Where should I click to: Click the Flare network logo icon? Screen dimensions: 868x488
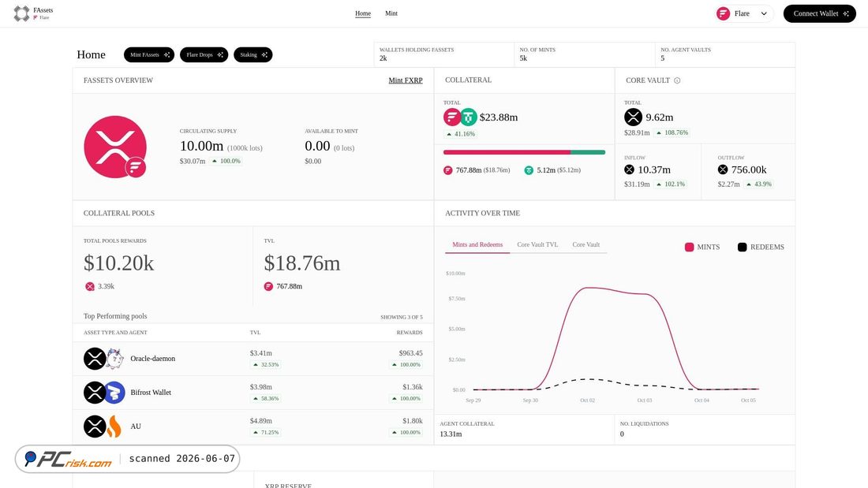pos(723,14)
